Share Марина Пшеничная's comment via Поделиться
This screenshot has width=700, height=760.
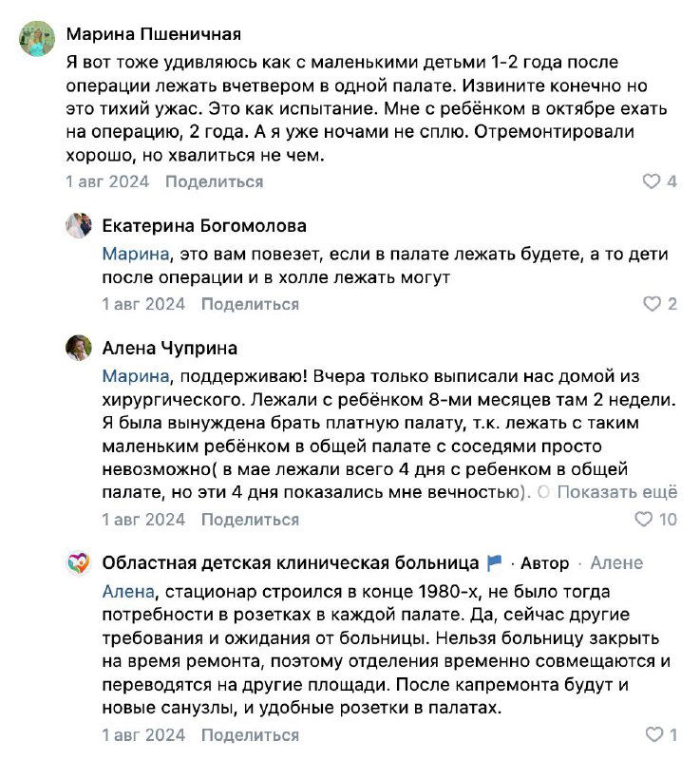coord(214,181)
